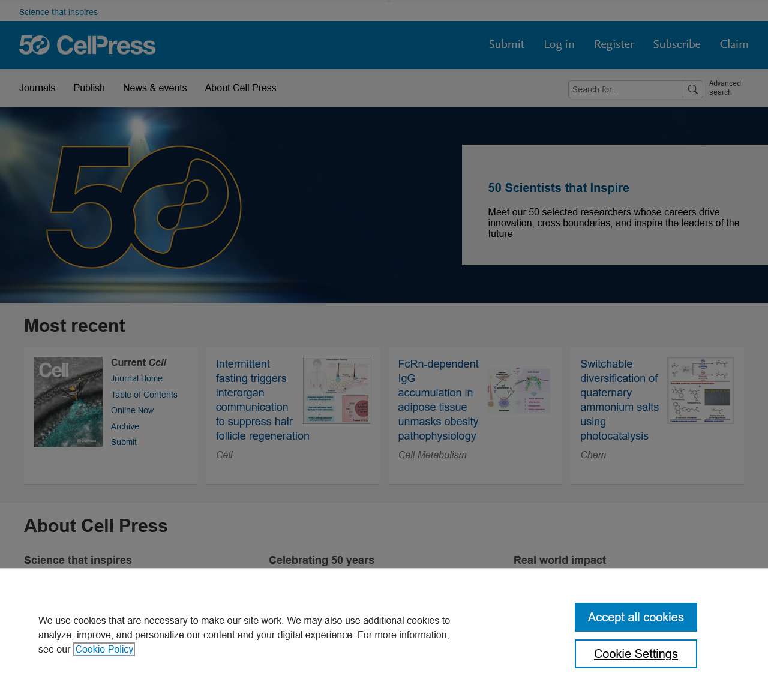Open the Publish menu
Screen dimensions: 768x700
click(x=89, y=88)
